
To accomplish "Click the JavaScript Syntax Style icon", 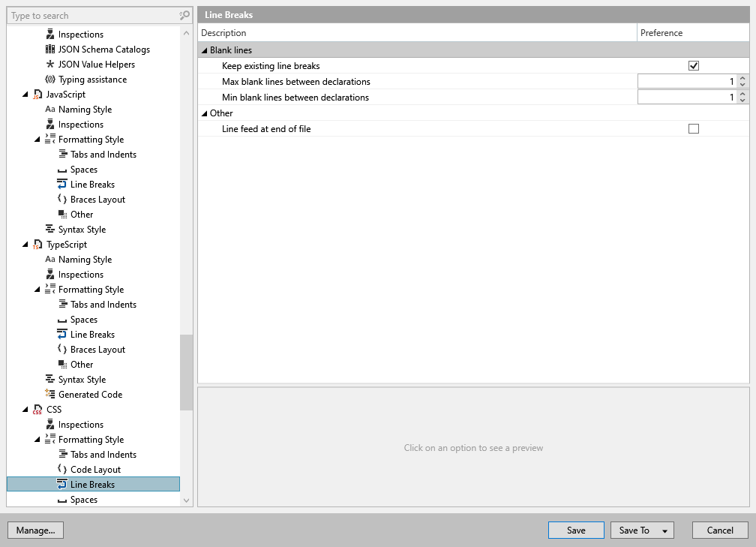I will pyautogui.click(x=50, y=229).
